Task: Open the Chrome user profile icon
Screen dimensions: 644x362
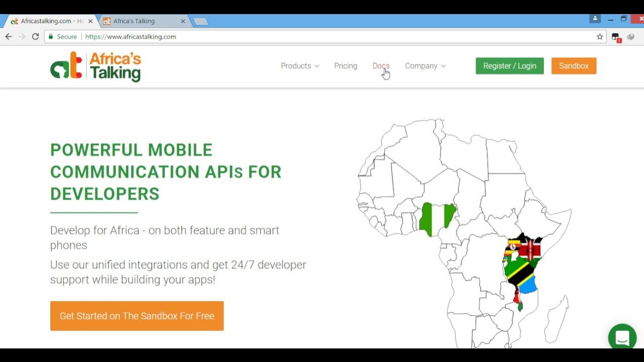Action: 595,19
